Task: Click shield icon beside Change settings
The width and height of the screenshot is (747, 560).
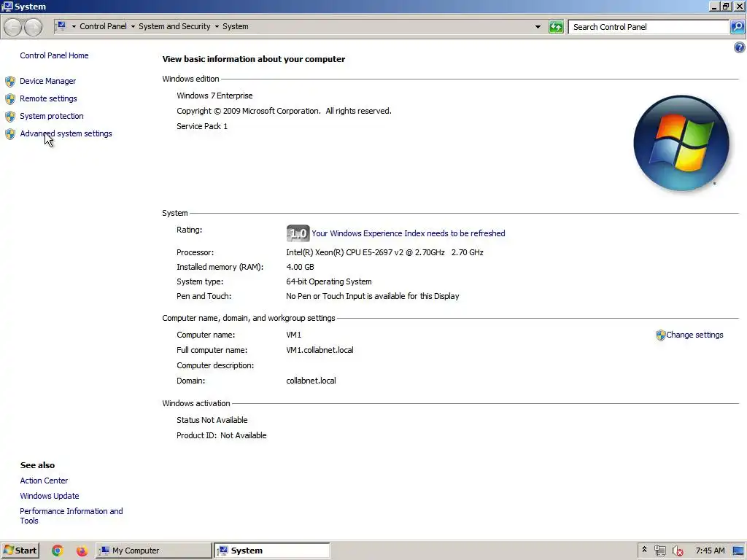Action: pos(660,335)
